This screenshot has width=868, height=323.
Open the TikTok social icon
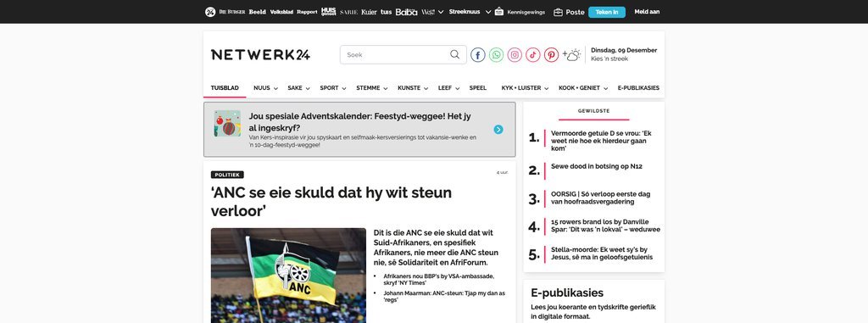(533, 55)
